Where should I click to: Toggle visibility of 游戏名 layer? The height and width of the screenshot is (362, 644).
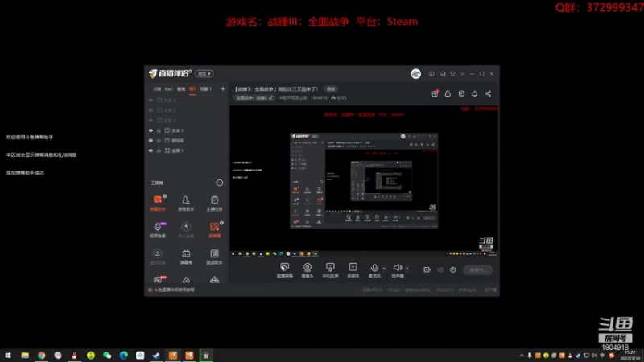[151, 140]
